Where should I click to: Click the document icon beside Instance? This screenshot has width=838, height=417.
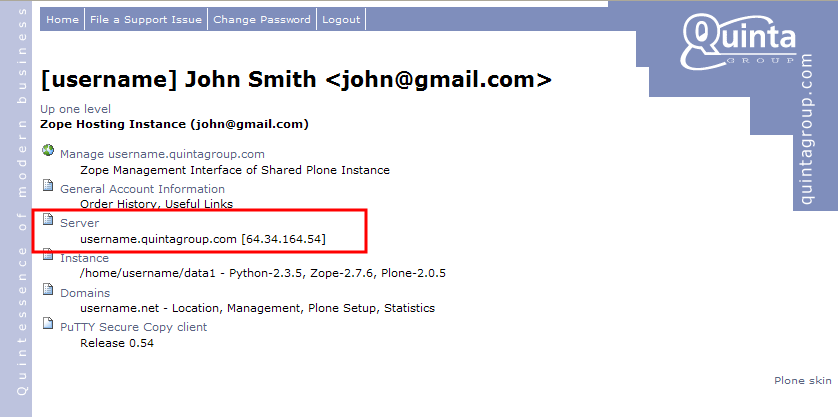coord(47,256)
